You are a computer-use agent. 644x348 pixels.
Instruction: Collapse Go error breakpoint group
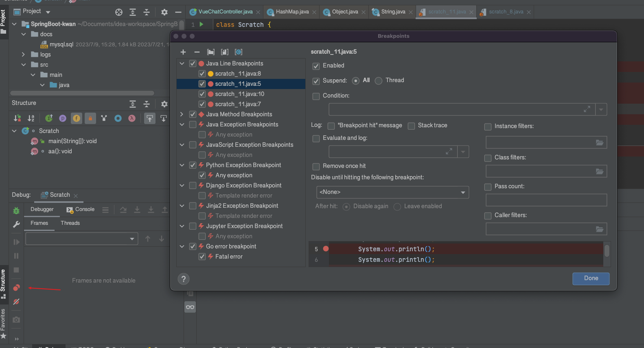(x=182, y=246)
